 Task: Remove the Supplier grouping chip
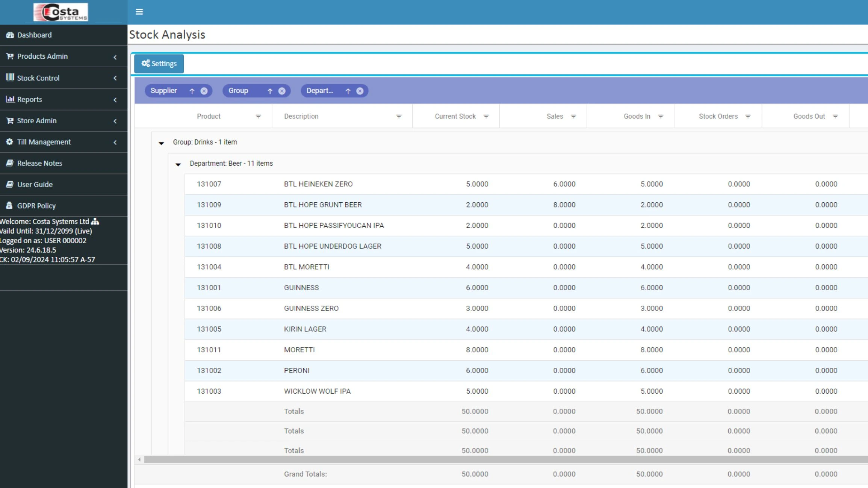[204, 91]
